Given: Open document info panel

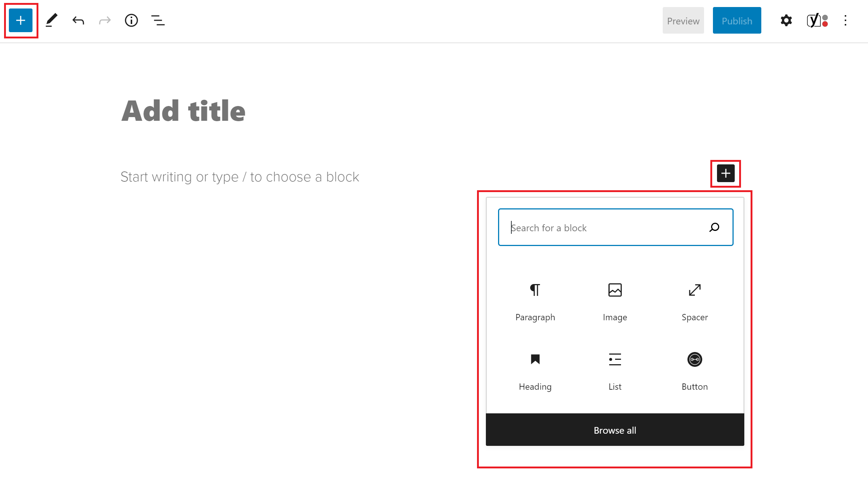Looking at the screenshot, I should click(131, 21).
